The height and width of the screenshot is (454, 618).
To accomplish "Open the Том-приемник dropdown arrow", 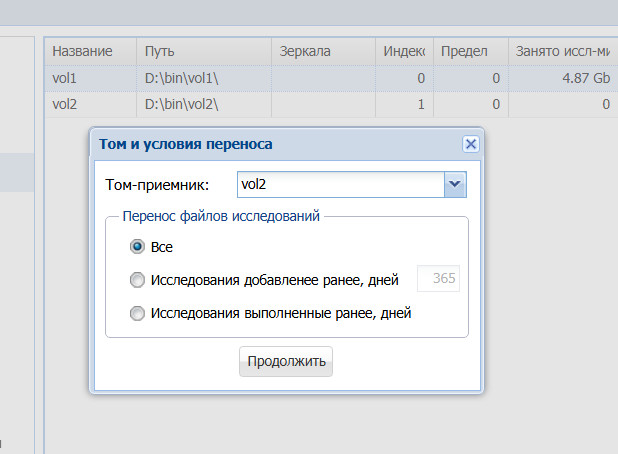I will (x=455, y=184).
